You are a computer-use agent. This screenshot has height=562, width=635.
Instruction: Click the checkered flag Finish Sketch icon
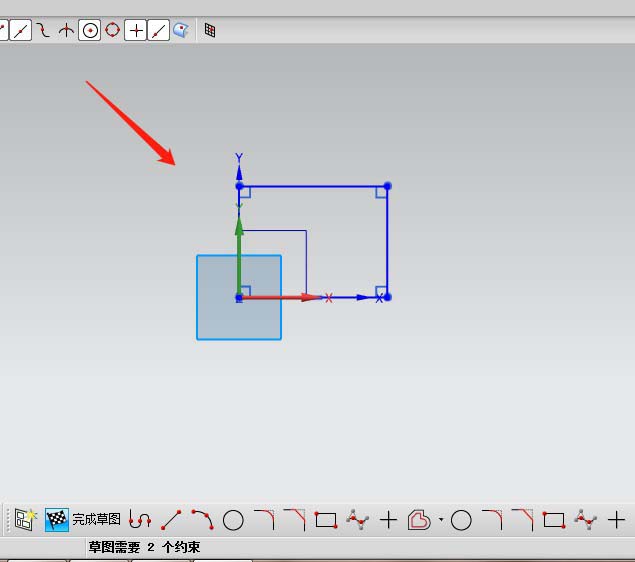(57, 519)
